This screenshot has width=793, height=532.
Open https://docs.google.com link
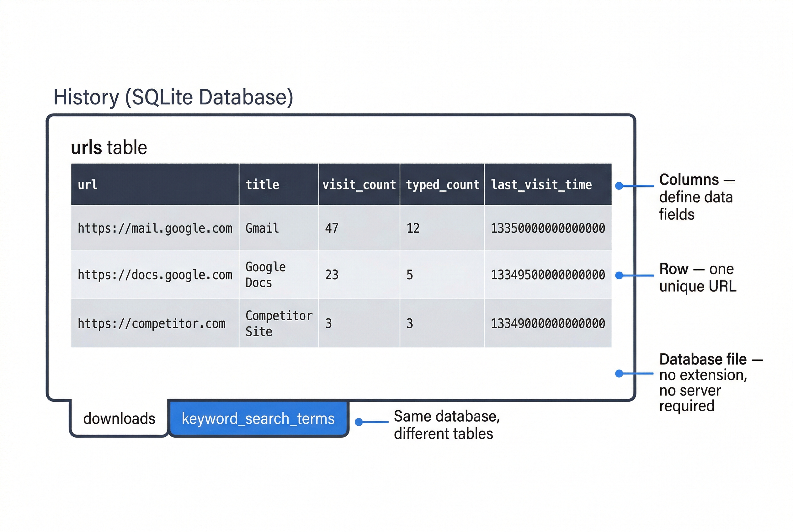[x=155, y=275]
